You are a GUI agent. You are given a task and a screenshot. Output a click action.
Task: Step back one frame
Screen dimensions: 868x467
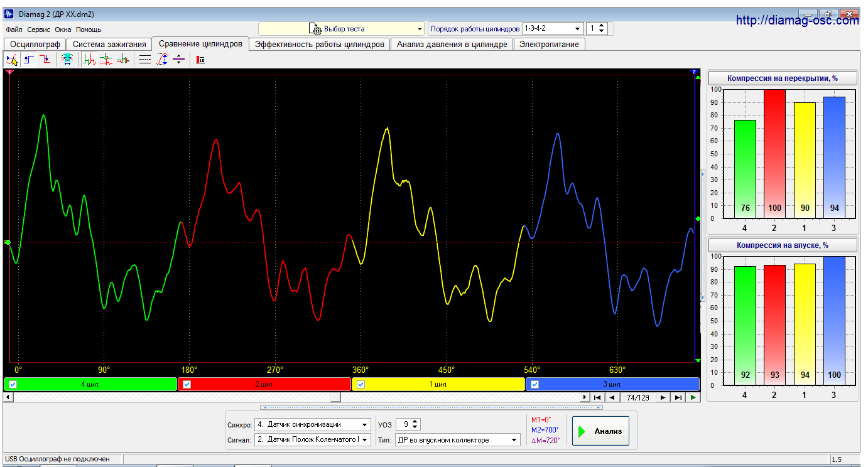[611, 397]
